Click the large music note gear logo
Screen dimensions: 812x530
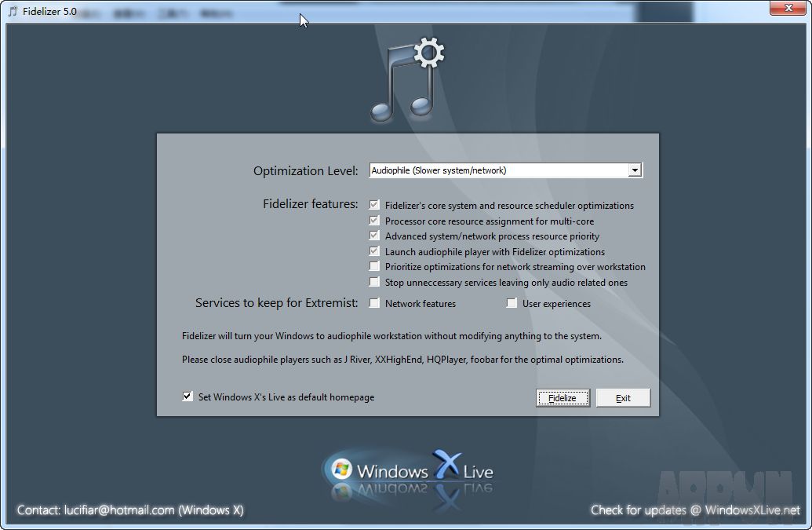(407, 80)
